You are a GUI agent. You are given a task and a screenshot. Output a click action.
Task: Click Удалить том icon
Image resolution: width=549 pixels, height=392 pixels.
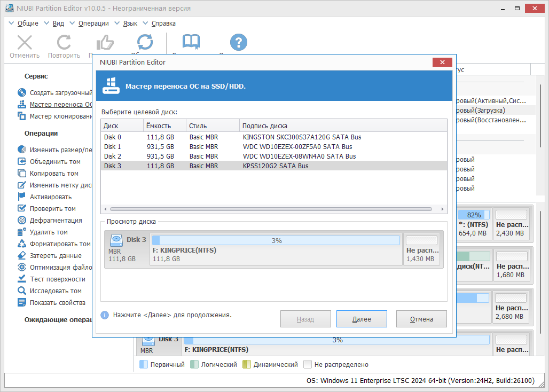tap(22, 232)
